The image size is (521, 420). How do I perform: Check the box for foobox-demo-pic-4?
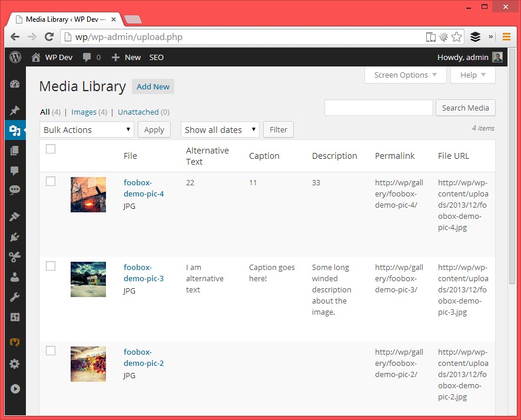51,181
